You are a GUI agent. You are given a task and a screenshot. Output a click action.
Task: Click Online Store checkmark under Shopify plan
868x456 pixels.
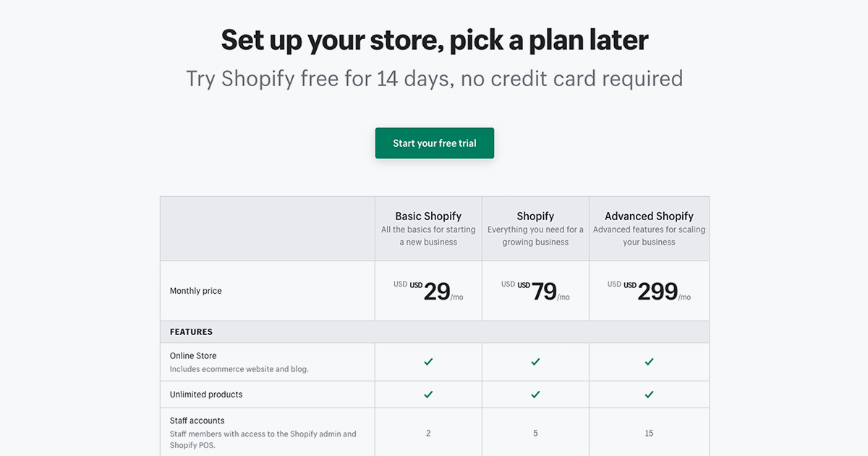[535, 362]
